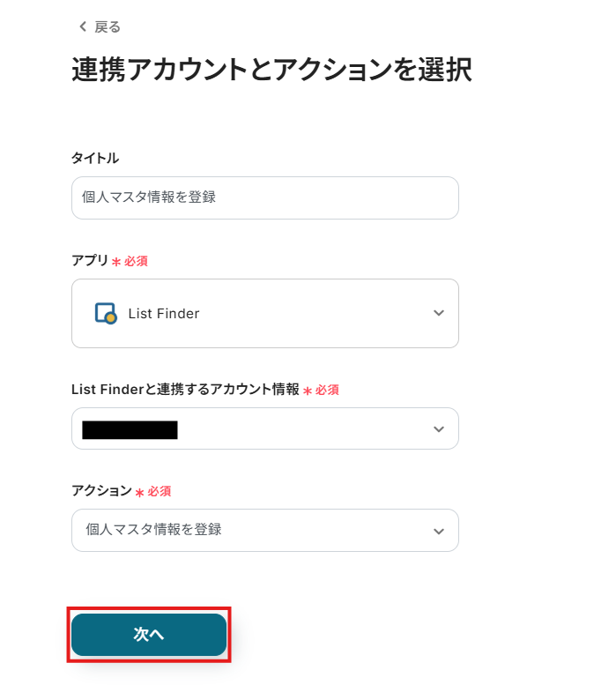Image resolution: width=594 pixels, height=700 pixels.
Task: Click the アクション field label
Action: (101, 491)
